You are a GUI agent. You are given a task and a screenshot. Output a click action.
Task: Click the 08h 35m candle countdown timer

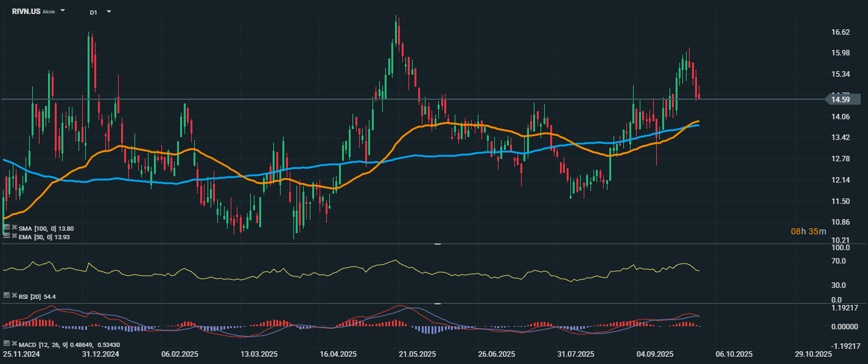tap(808, 231)
